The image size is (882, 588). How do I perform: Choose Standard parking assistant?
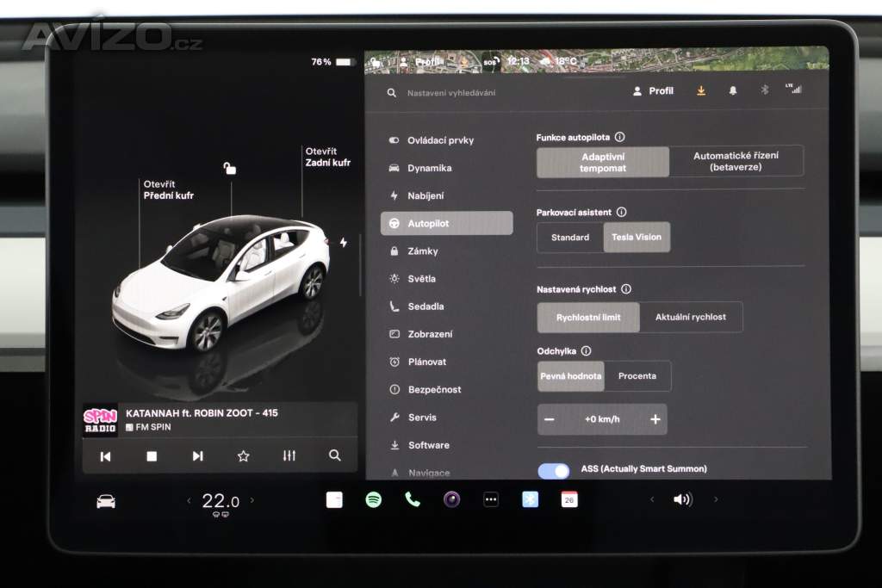(570, 238)
